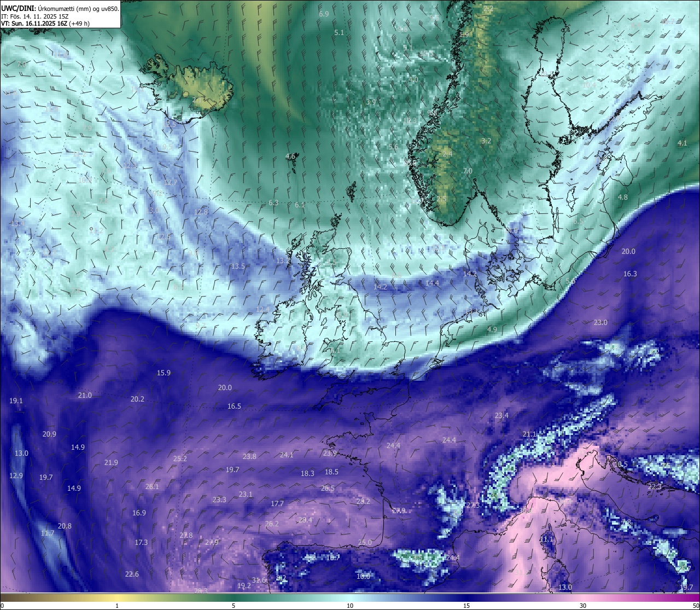This screenshot has width=700, height=610.
Task: Click the 17.3 value label
Action: point(141,542)
